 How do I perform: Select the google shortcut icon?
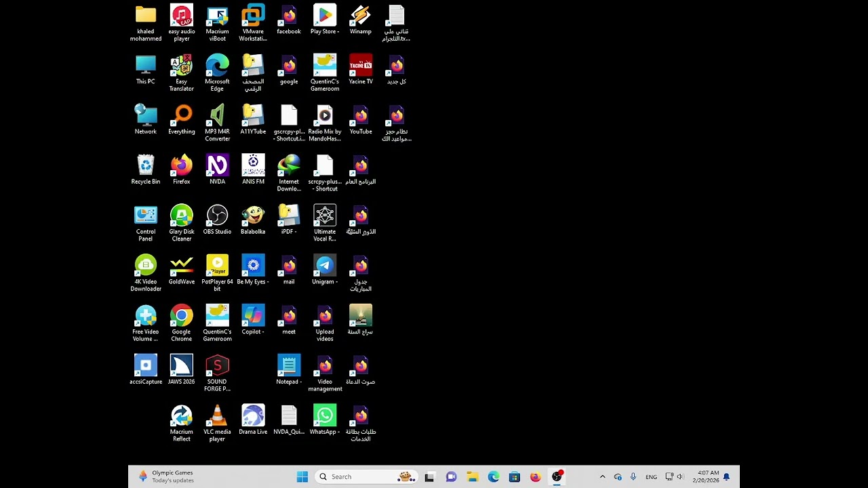[289, 70]
